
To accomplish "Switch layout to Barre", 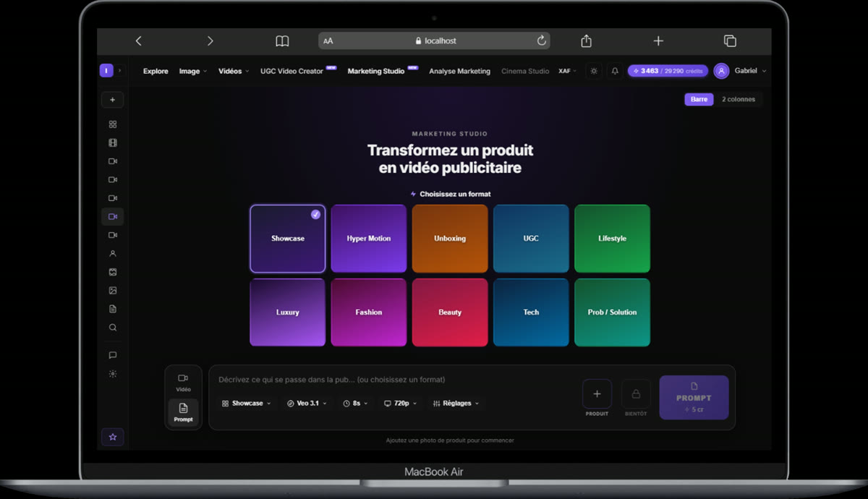I will pyautogui.click(x=699, y=99).
